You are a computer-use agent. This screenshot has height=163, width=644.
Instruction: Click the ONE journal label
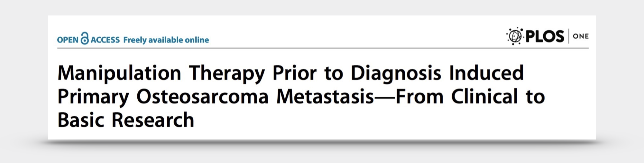(581, 36)
